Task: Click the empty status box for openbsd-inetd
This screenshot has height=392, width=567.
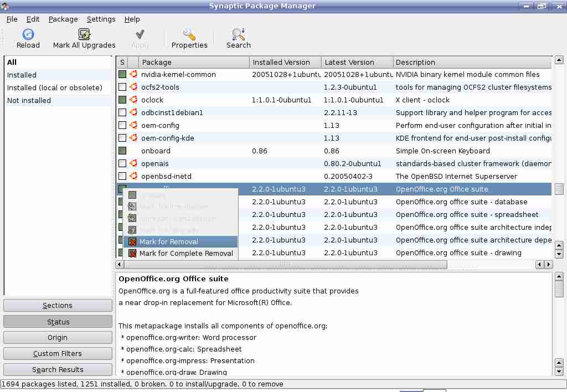Action: tap(122, 176)
